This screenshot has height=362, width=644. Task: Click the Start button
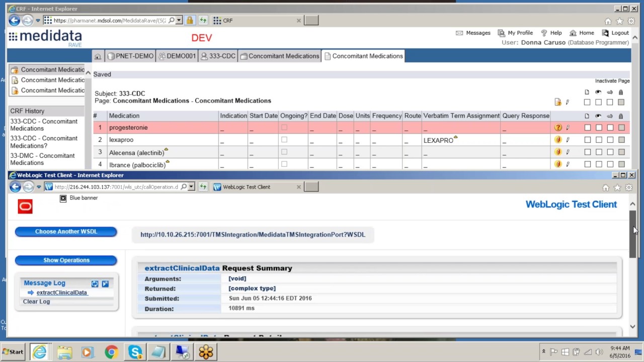13,352
